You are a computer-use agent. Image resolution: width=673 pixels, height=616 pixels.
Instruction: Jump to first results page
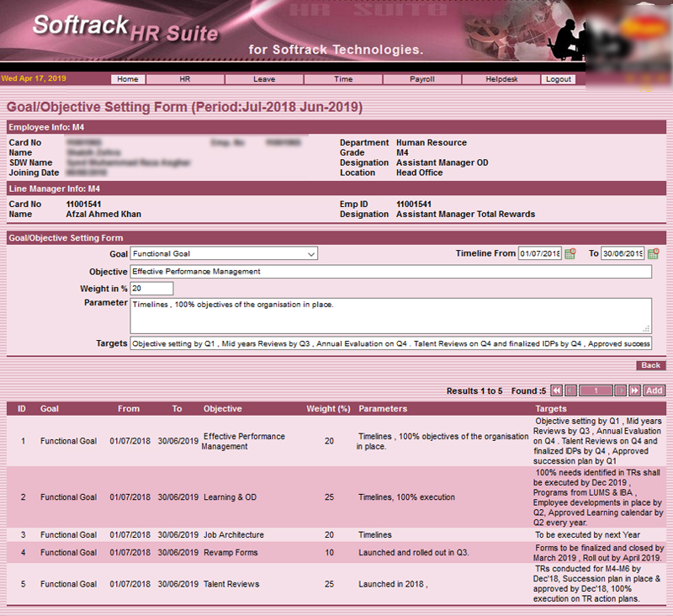point(557,391)
